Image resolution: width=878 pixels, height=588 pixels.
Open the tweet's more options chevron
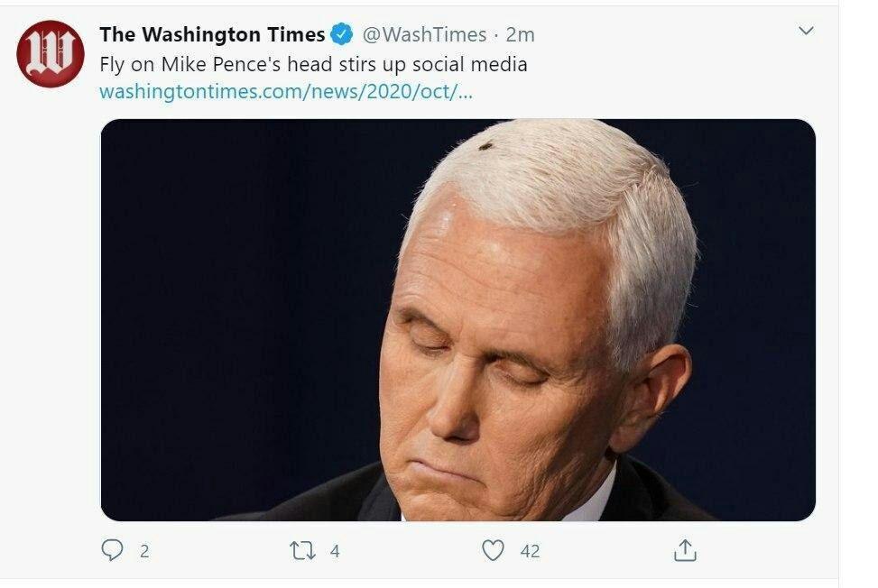click(x=807, y=32)
